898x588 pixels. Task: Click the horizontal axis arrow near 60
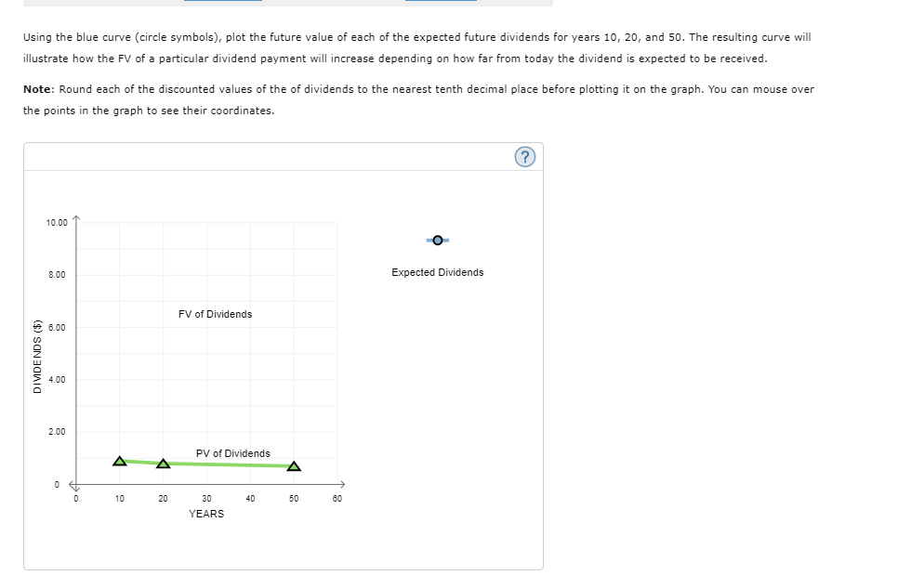[x=342, y=483]
